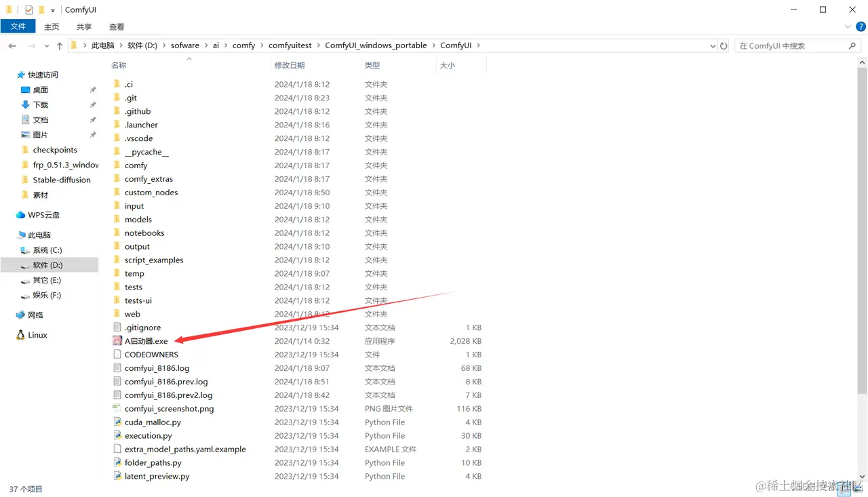This screenshot has width=868, height=497.
Task: Open the Stable-diffusion quick access folder
Action: coord(62,180)
